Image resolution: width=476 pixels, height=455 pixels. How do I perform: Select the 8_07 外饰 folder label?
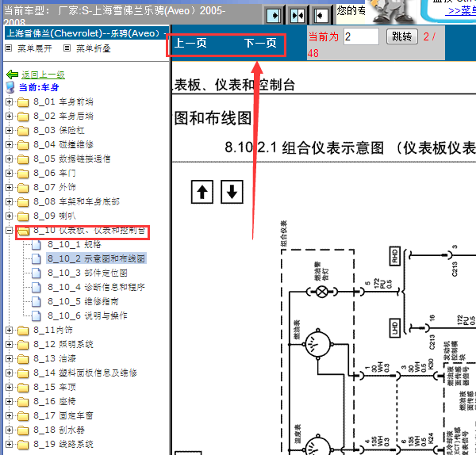(55, 187)
